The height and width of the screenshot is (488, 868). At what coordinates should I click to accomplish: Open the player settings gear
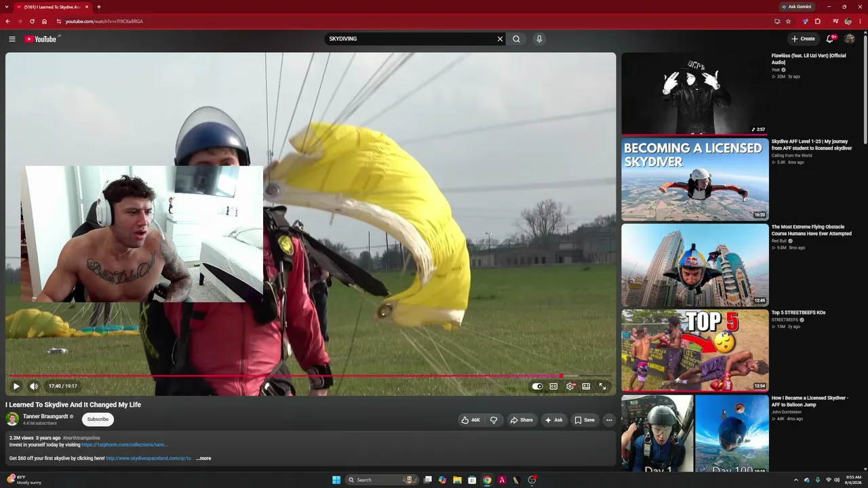[570, 386]
